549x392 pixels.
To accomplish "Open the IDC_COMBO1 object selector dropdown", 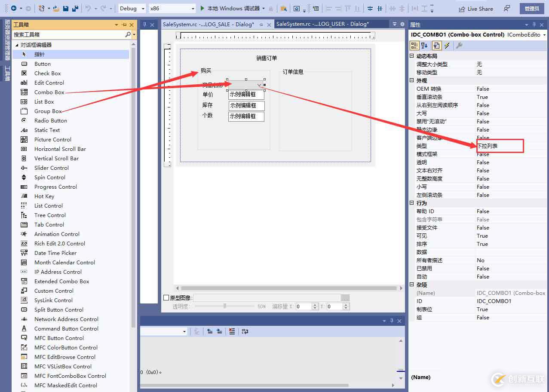I will pos(544,35).
